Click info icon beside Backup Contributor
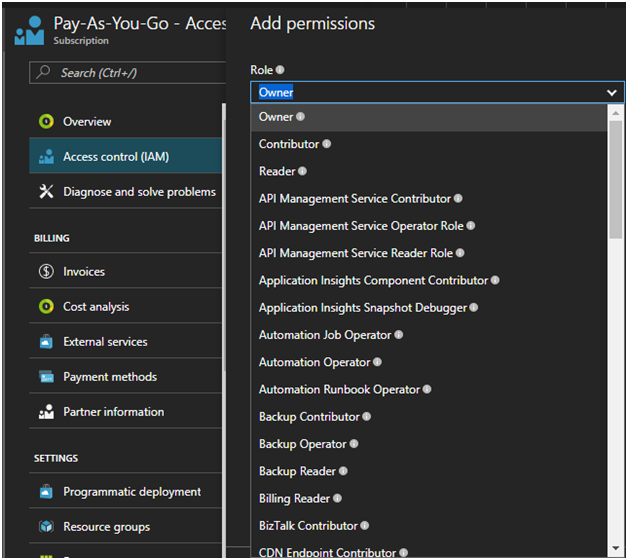628x560 pixels. tap(366, 416)
